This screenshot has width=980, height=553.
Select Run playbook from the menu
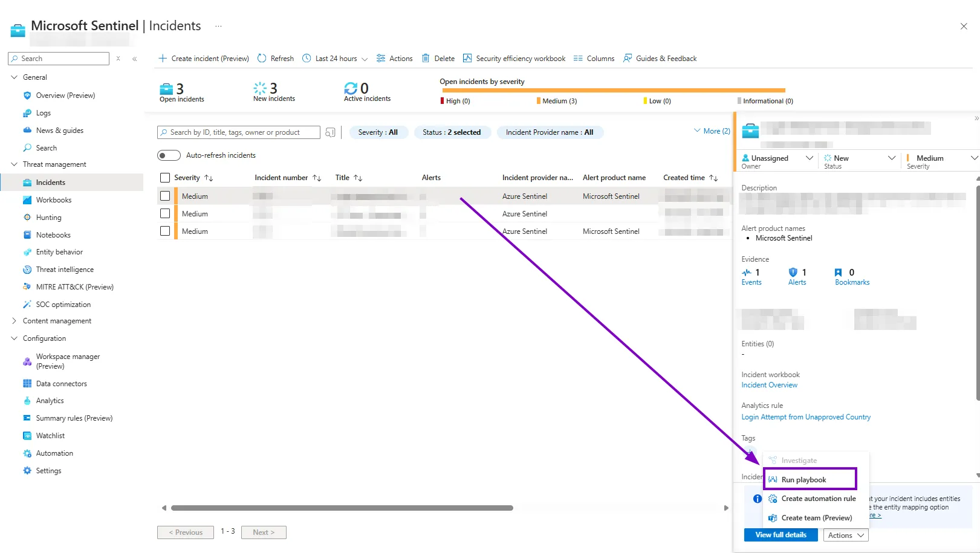point(810,479)
